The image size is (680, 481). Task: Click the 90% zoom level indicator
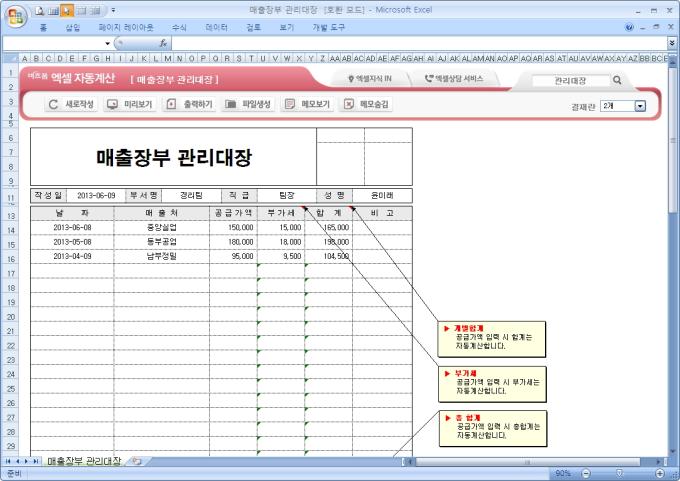point(563,473)
